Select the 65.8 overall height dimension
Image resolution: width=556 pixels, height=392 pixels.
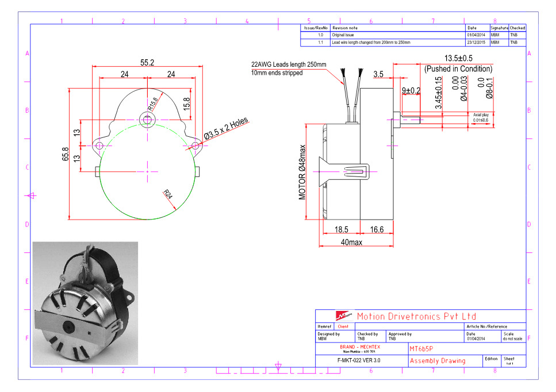[x=65, y=154]
